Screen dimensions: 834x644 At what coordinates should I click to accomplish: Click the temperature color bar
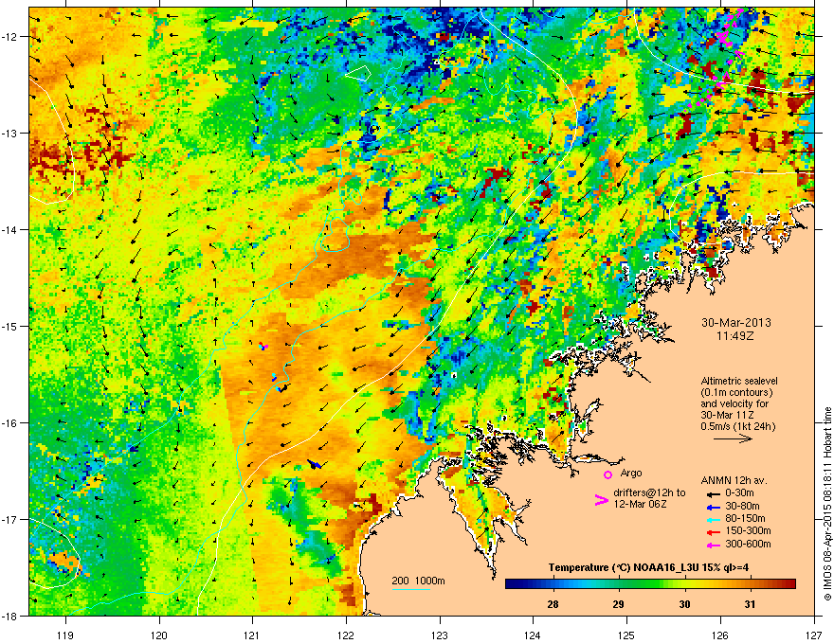click(x=650, y=584)
